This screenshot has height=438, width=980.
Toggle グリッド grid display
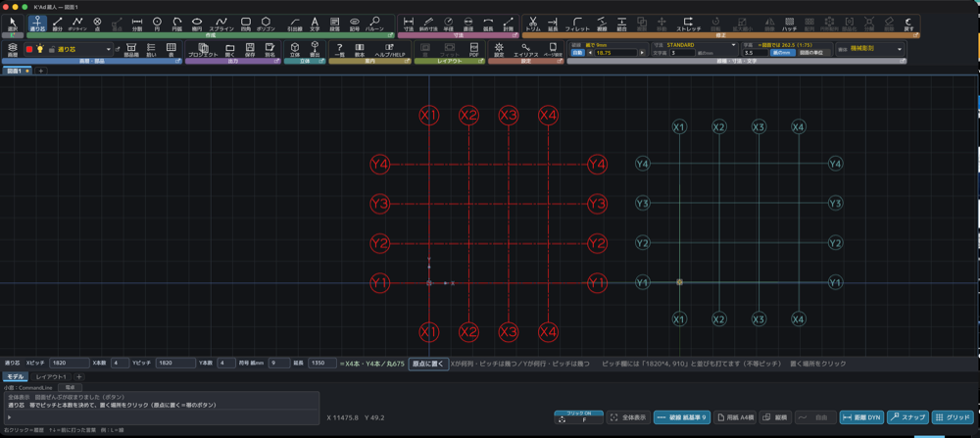(953, 417)
